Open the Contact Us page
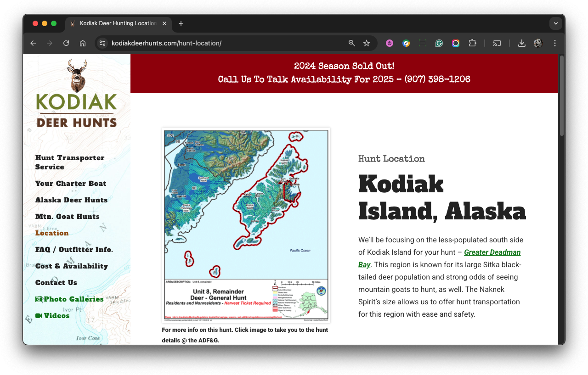The width and height of the screenshot is (588, 375). [x=56, y=283]
